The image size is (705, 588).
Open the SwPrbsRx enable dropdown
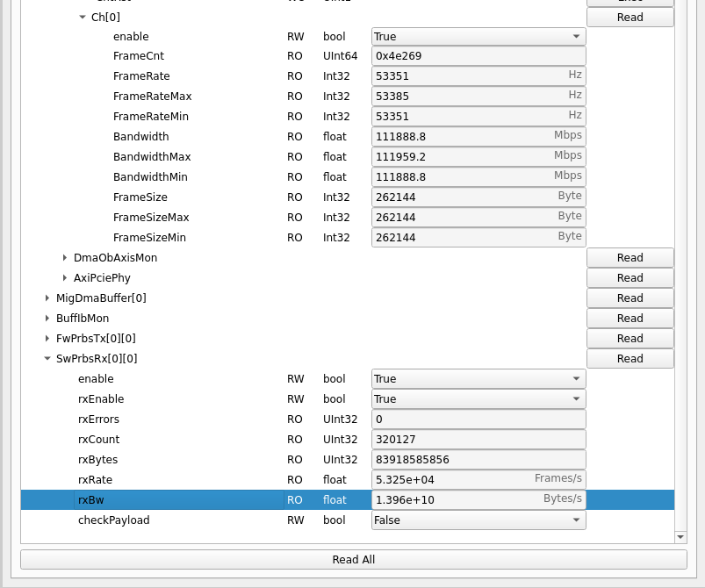point(478,379)
